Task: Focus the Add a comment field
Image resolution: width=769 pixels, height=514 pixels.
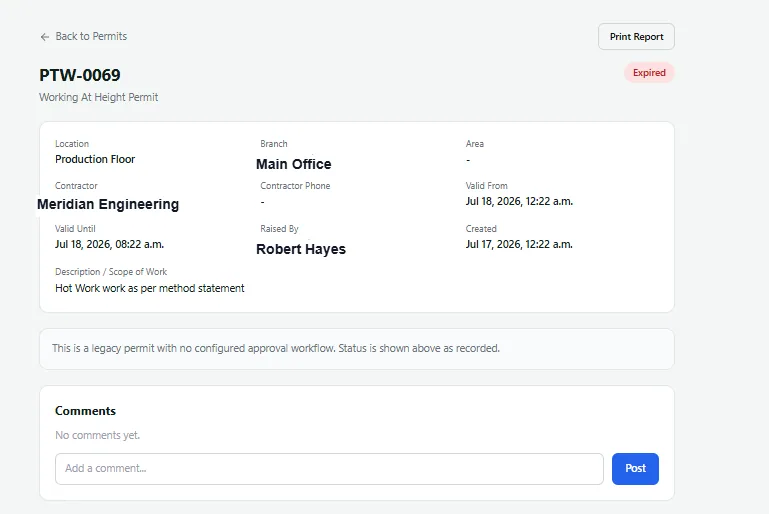Action: coord(329,468)
